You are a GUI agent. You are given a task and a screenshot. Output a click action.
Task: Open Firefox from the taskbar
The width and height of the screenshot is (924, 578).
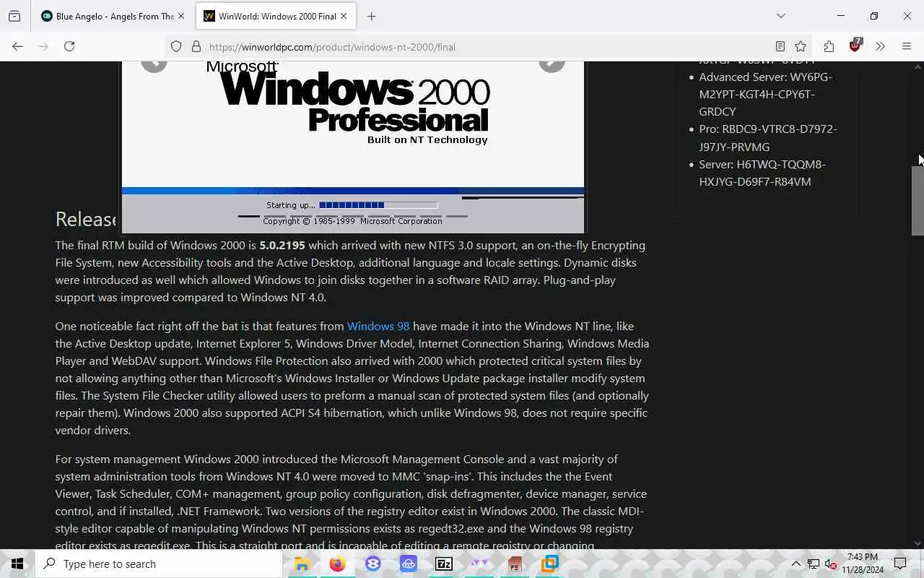[x=337, y=564]
